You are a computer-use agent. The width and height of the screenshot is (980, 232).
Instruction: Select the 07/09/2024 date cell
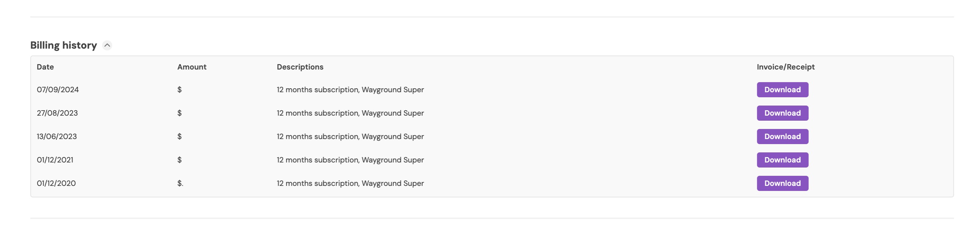click(x=58, y=90)
